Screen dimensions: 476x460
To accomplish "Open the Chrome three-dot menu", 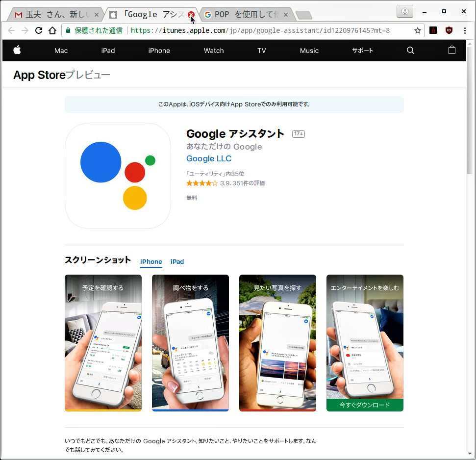I will (x=465, y=30).
